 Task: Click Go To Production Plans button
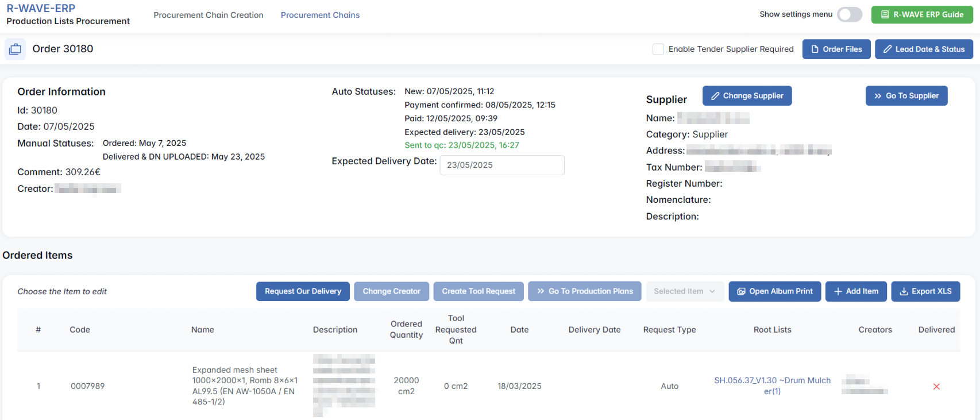tap(585, 291)
